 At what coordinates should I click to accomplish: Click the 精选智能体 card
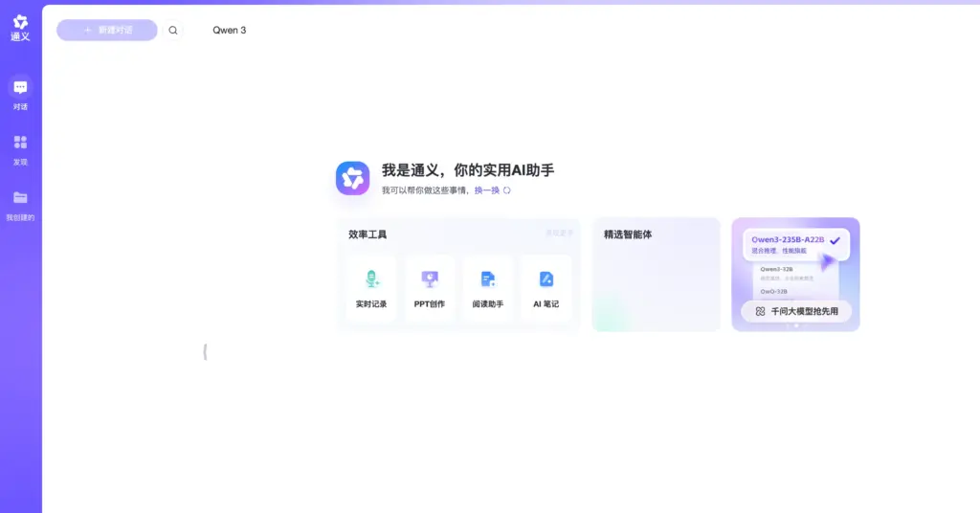pyautogui.click(x=657, y=275)
